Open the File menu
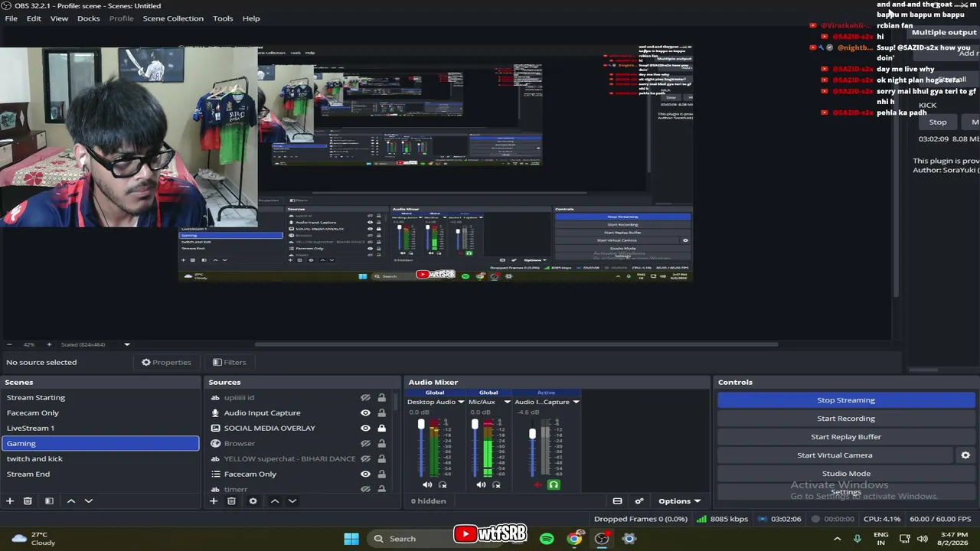The width and height of the screenshot is (980, 551). [x=11, y=18]
